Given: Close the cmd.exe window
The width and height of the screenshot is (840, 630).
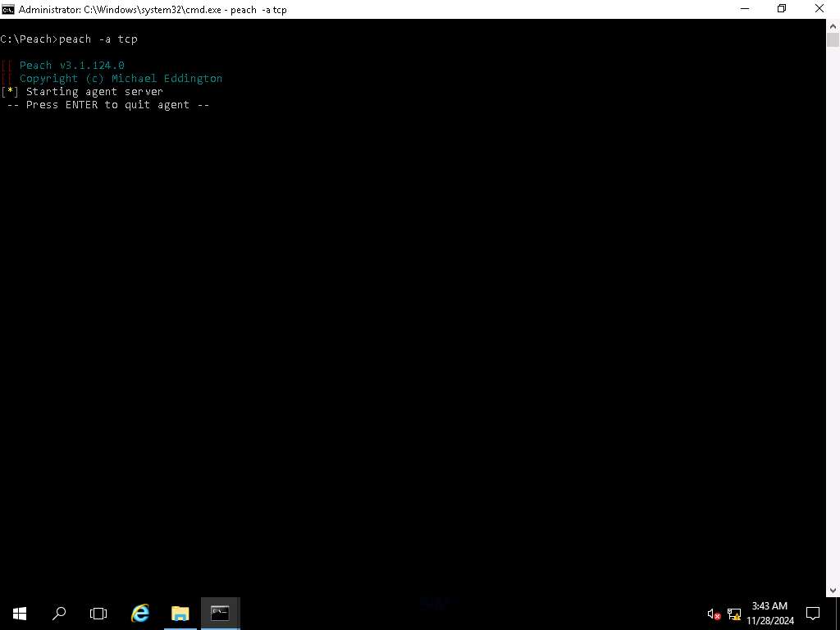Looking at the screenshot, I should [819, 9].
